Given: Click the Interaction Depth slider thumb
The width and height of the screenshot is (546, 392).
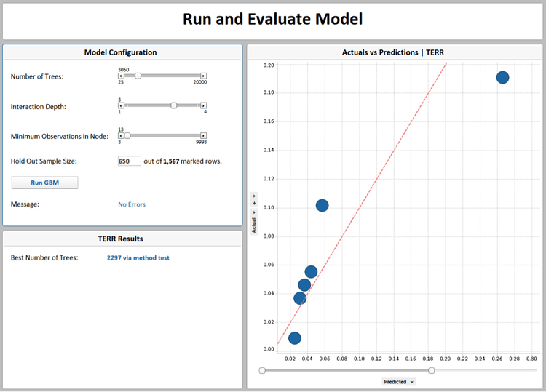Looking at the screenshot, I should point(174,105).
